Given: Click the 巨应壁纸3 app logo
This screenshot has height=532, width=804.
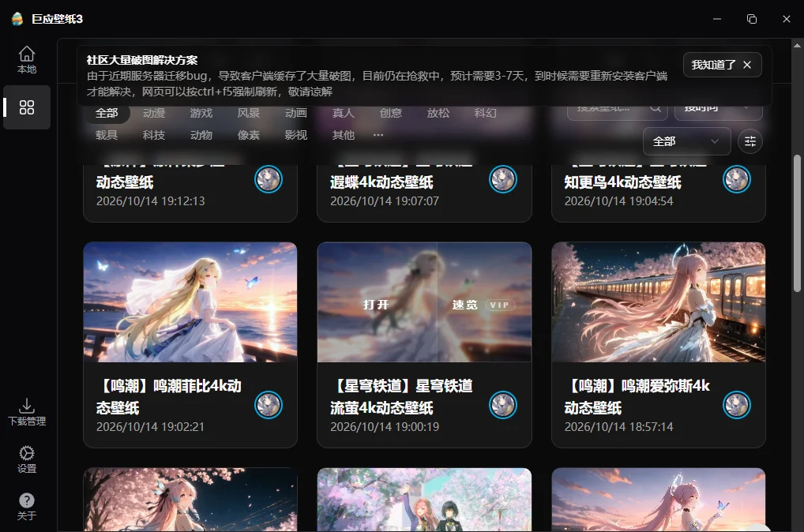Looking at the screenshot, I should pyautogui.click(x=17, y=19).
